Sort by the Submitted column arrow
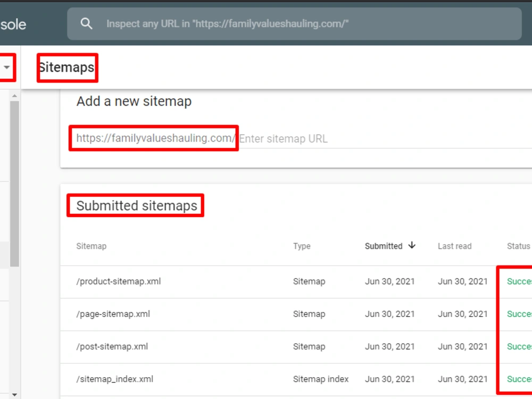Viewport: 532px width, 399px height. click(x=412, y=245)
